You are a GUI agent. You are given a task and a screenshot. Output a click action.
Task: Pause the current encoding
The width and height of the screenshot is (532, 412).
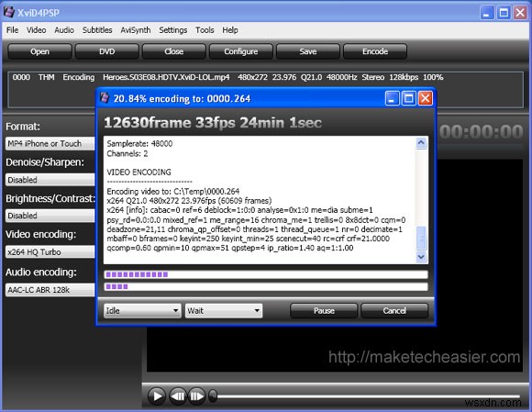coord(324,310)
